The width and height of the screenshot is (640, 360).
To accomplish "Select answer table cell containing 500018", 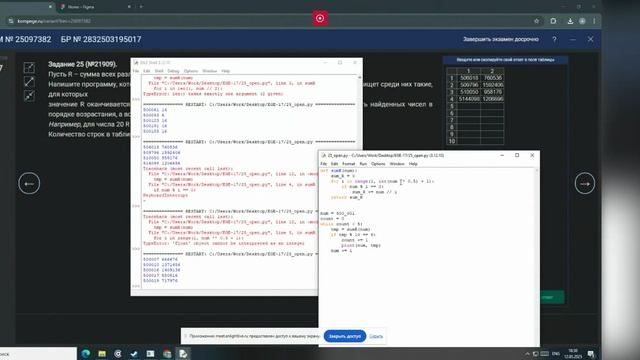I will click(469, 78).
